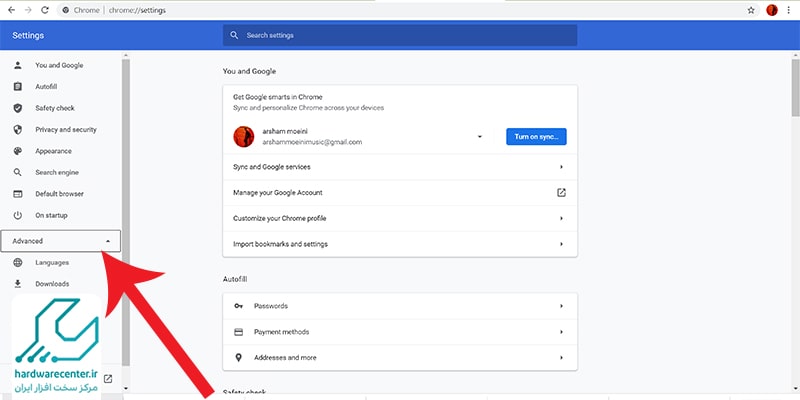This screenshot has height=400, width=800.
Task: Open the You and Google sidebar item
Action: tap(59, 65)
